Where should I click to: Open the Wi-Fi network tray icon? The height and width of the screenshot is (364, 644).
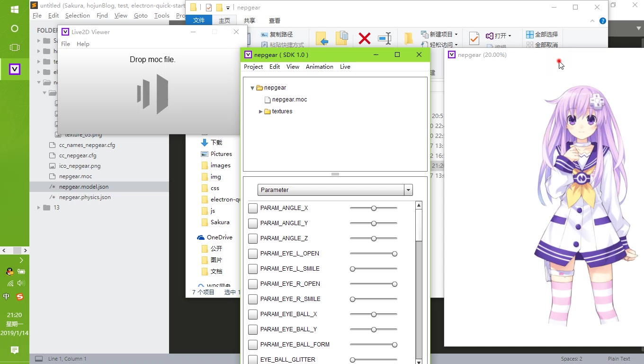[10, 283]
